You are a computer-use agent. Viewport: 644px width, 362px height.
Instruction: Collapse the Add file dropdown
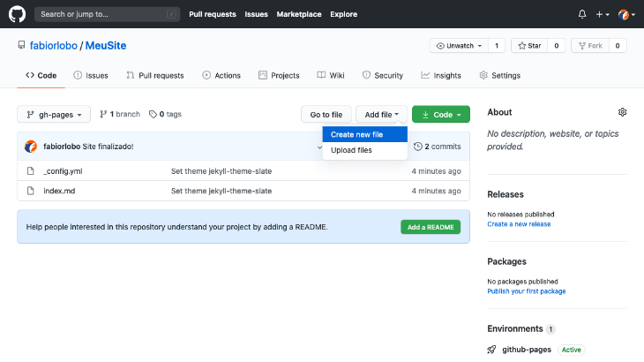(382, 114)
